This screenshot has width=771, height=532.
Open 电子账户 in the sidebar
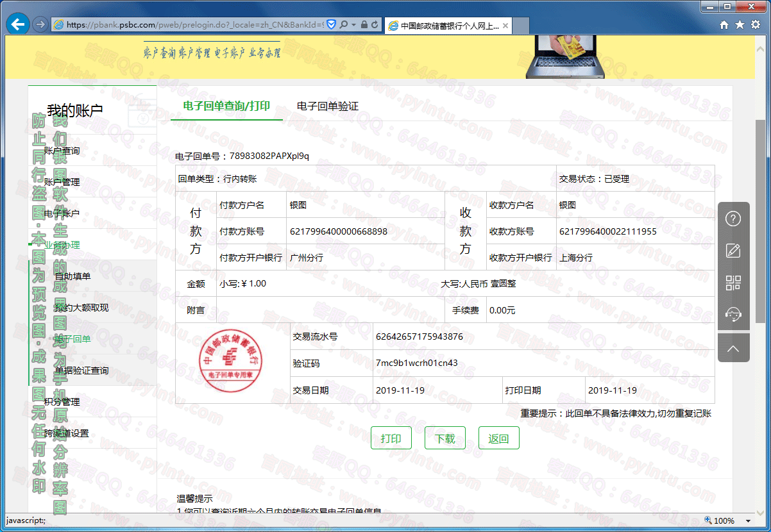tap(62, 213)
